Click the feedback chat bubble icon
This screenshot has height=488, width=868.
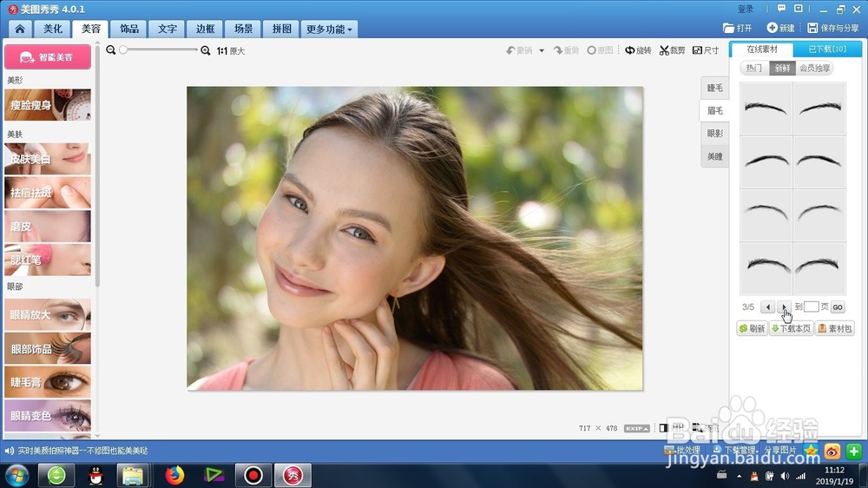(781, 9)
